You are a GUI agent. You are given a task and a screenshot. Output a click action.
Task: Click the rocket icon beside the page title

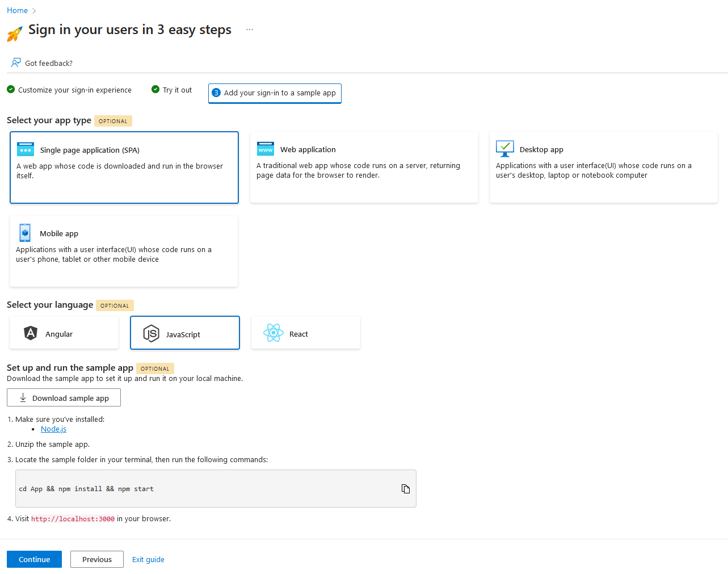pyautogui.click(x=14, y=33)
